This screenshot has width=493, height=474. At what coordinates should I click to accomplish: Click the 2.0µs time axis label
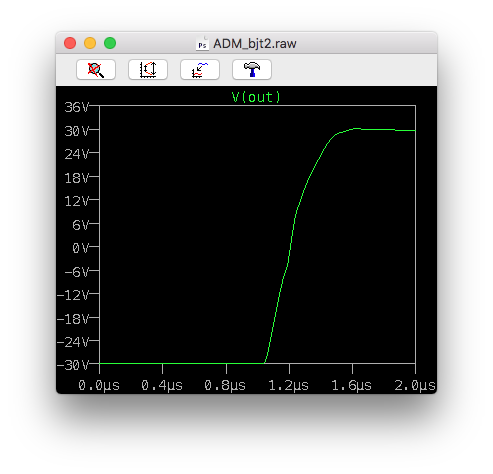pos(415,385)
